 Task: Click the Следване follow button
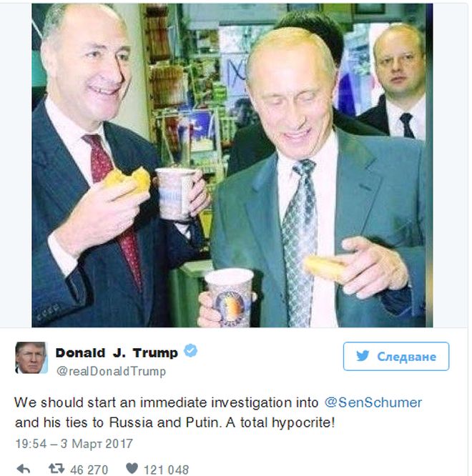(x=396, y=357)
